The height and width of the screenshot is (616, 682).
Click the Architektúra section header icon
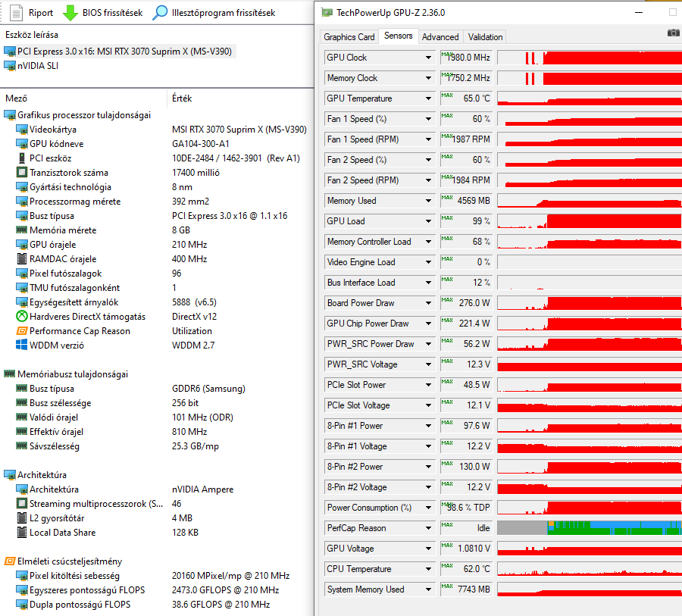point(10,475)
